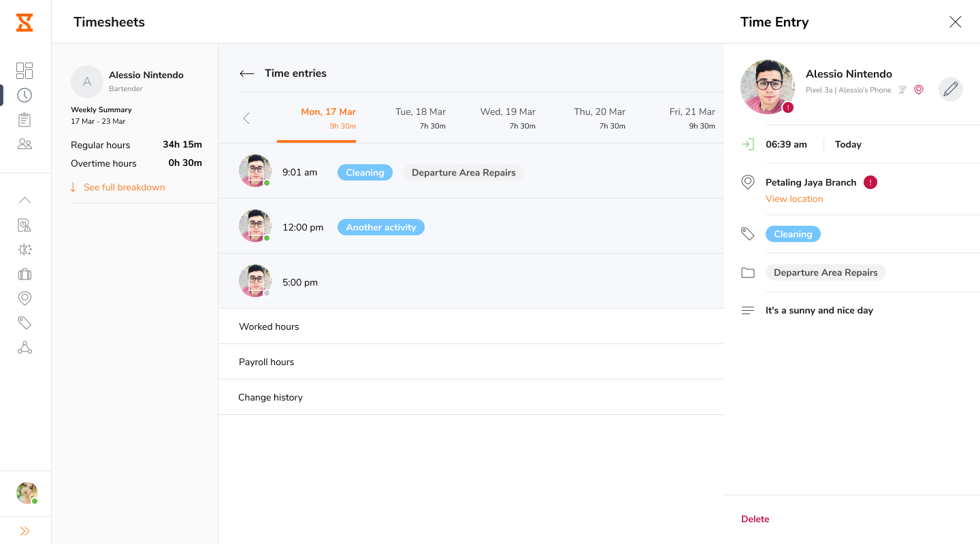Open the Timesheets clock icon
The height and width of the screenshot is (544, 980).
pyautogui.click(x=24, y=95)
